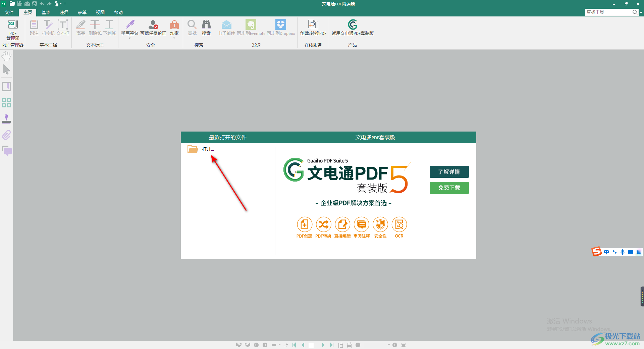Expand the page layout dropdown in status bar
The height and width of the screenshot is (349, 644).
point(279,345)
